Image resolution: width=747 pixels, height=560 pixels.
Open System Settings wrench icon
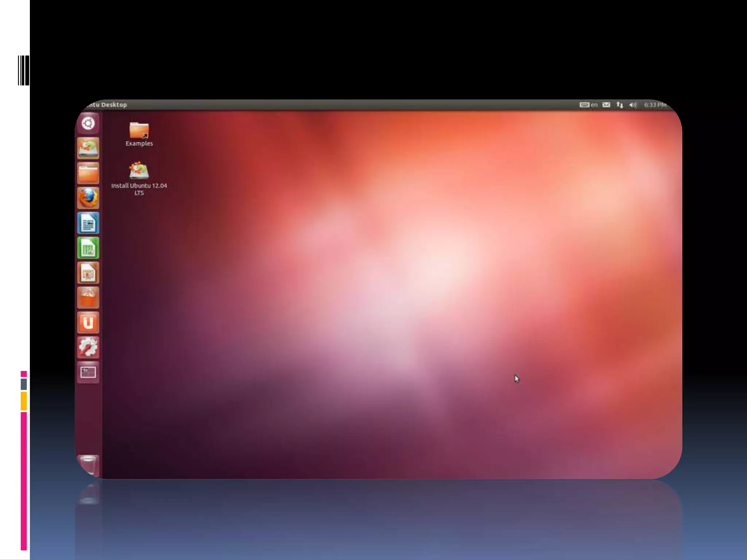tap(88, 347)
